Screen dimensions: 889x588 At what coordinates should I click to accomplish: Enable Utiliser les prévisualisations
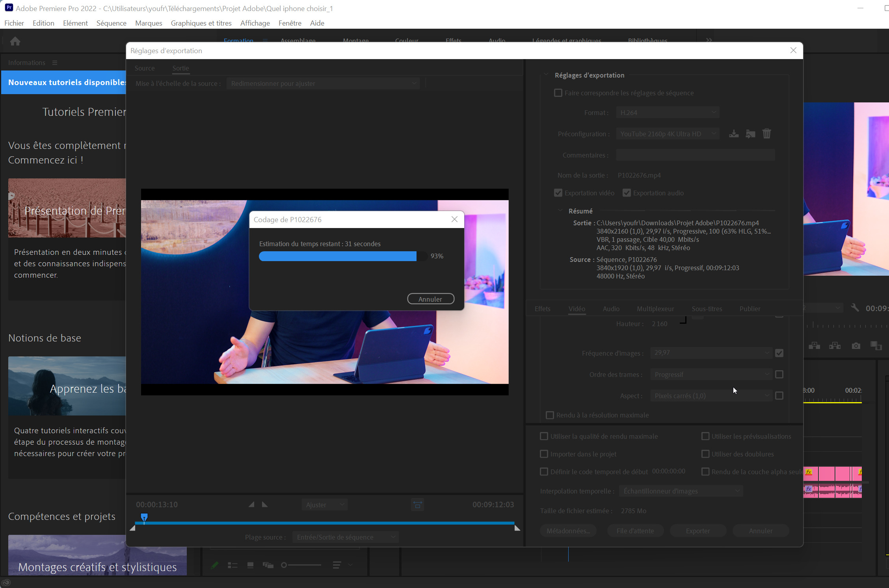[x=705, y=436]
